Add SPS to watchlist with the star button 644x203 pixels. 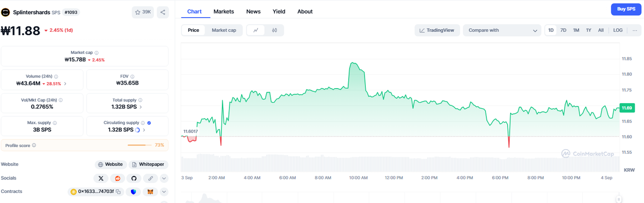point(143,12)
